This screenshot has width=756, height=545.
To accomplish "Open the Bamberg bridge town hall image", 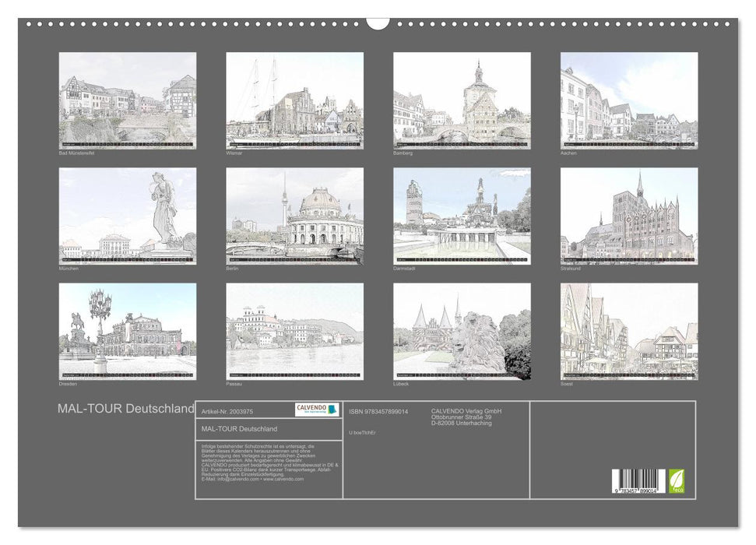I will pyautogui.click(x=462, y=100).
